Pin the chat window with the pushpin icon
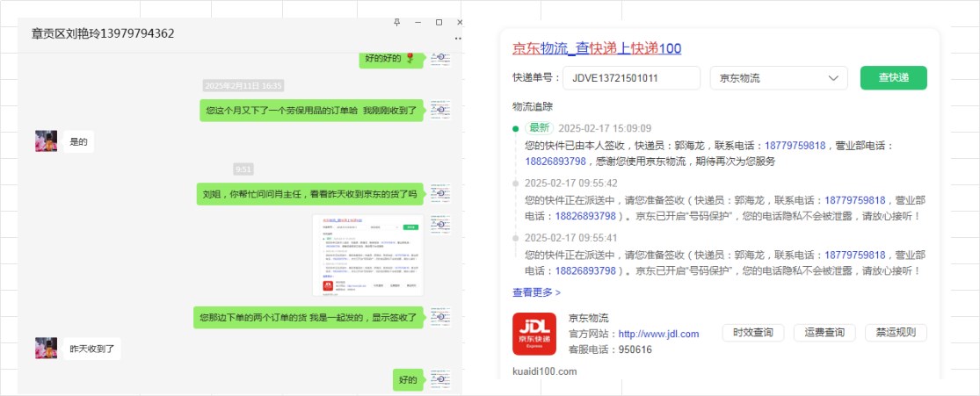This screenshot has width=980, height=396. tap(397, 23)
